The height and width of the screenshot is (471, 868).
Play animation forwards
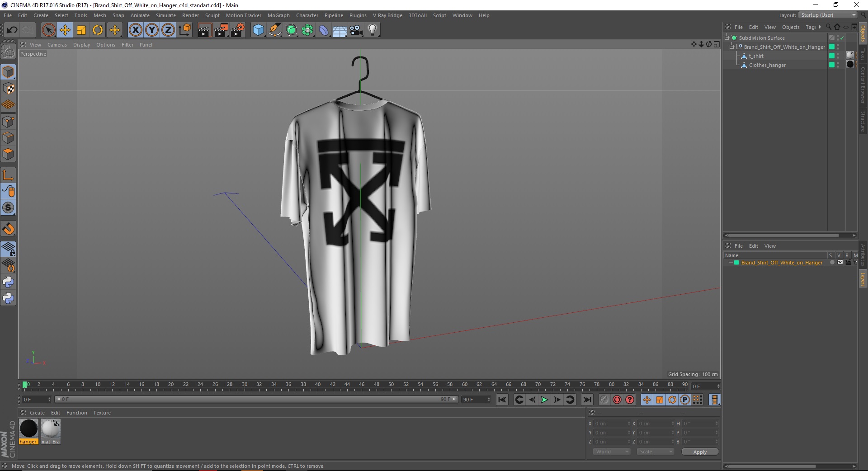pyautogui.click(x=544, y=400)
